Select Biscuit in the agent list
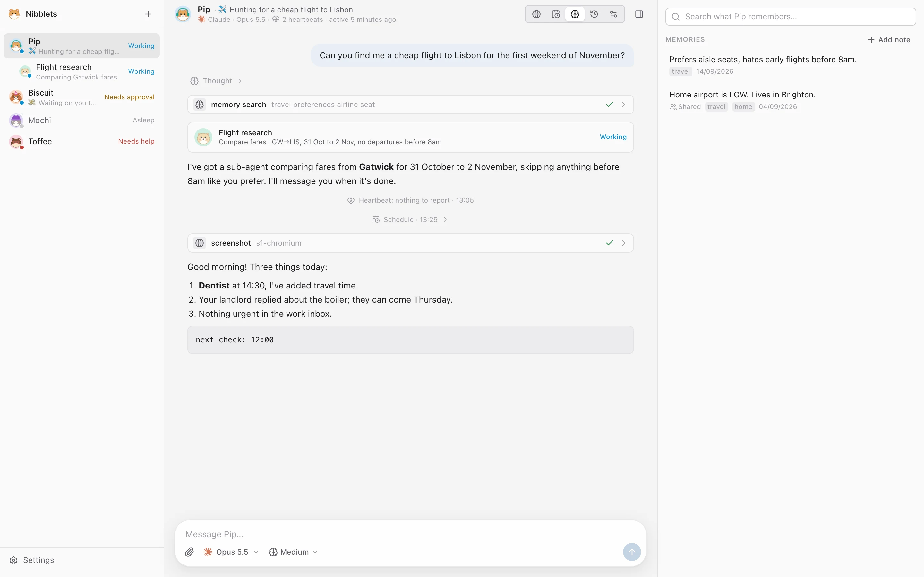924x577 pixels. coord(82,97)
